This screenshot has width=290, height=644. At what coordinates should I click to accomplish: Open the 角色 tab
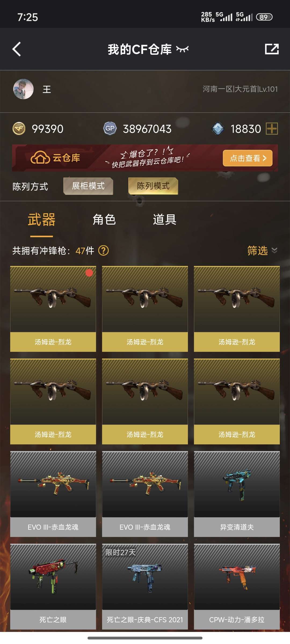(104, 220)
